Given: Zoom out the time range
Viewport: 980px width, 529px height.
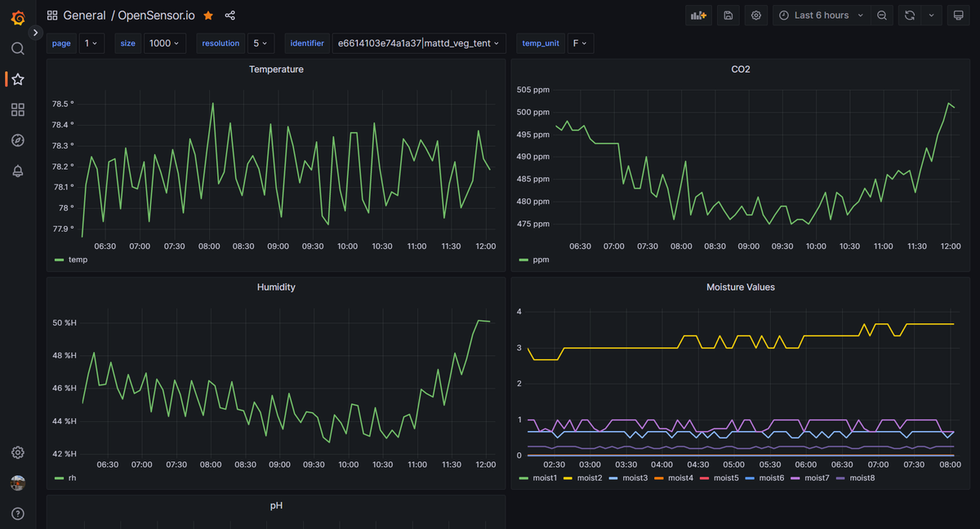Looking at the screenshot, I should 881,16.
